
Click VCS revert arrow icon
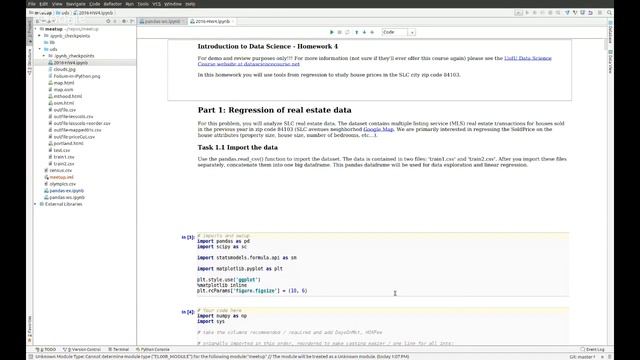click(590, 13)
